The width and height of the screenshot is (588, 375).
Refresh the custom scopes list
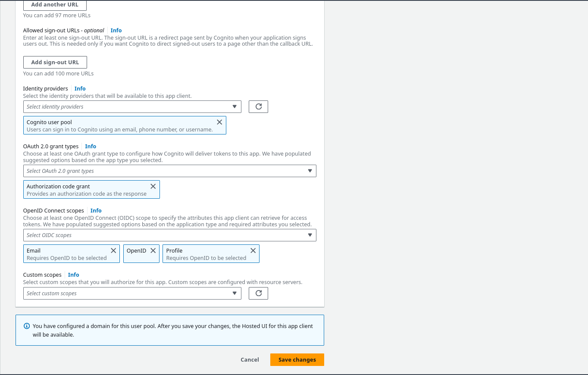tap(258, 293)
